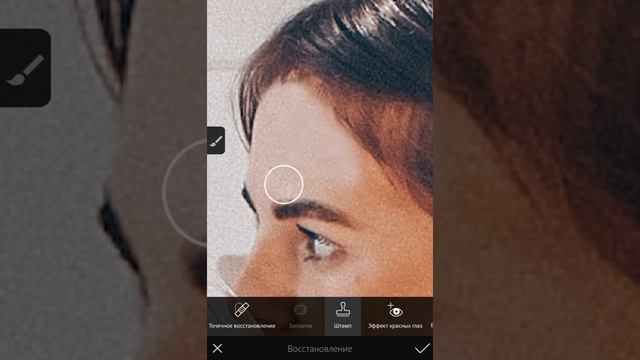The image size is (640, 360).
Task: Select the Штамп clone stamp tool
Action: point(343,316)
